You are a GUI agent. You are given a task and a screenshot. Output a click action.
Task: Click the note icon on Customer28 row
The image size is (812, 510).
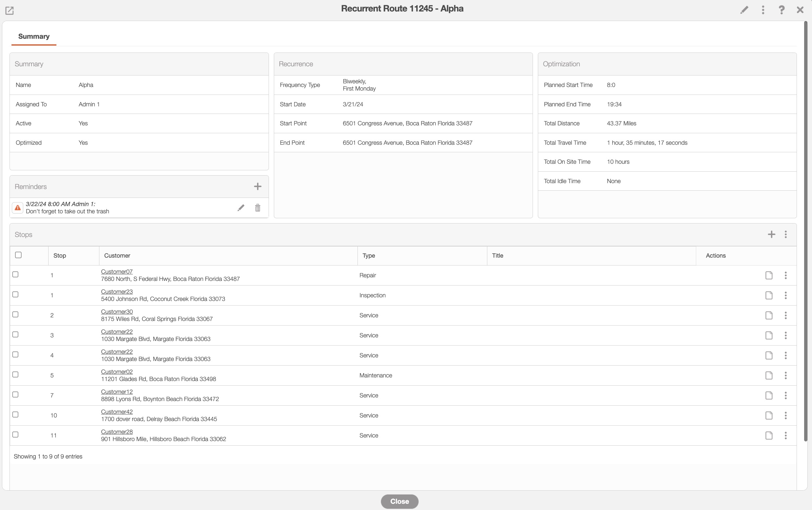click(x=768, y=436)
